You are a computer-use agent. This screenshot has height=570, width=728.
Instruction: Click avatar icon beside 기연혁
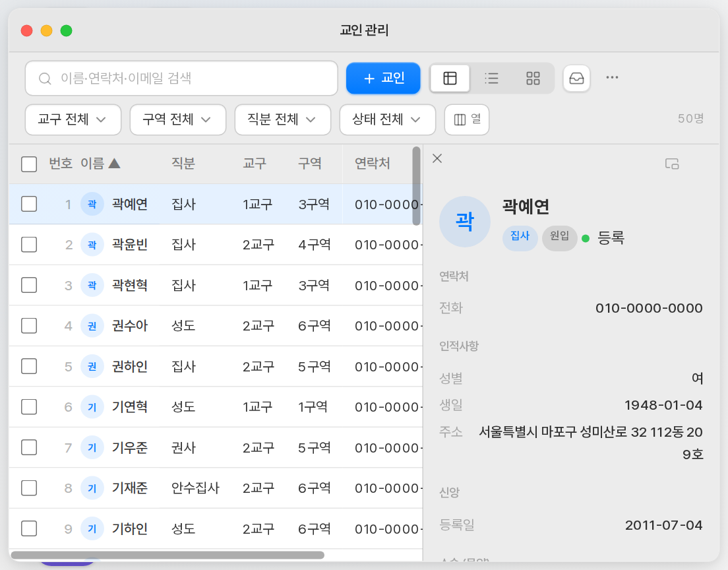click(92, 407)
